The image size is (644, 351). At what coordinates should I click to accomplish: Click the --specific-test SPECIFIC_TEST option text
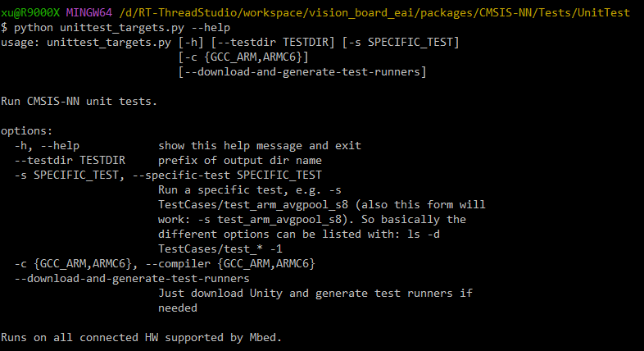pos(227,175)
